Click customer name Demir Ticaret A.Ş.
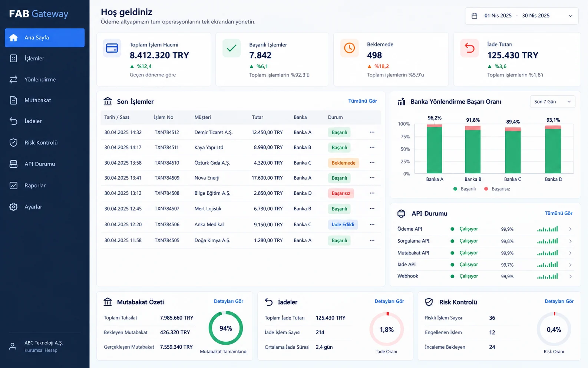 tap(214, 132)
